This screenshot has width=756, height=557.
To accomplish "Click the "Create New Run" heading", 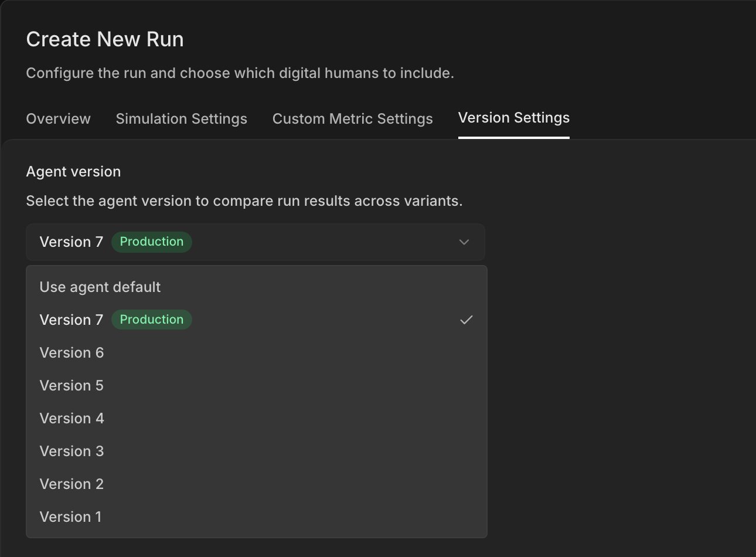I will pos(105,39).
